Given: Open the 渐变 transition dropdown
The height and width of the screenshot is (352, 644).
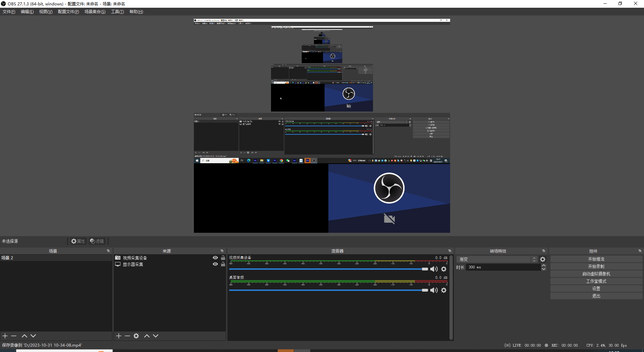Looking at the screenshot, I should [x=497, y=259].
